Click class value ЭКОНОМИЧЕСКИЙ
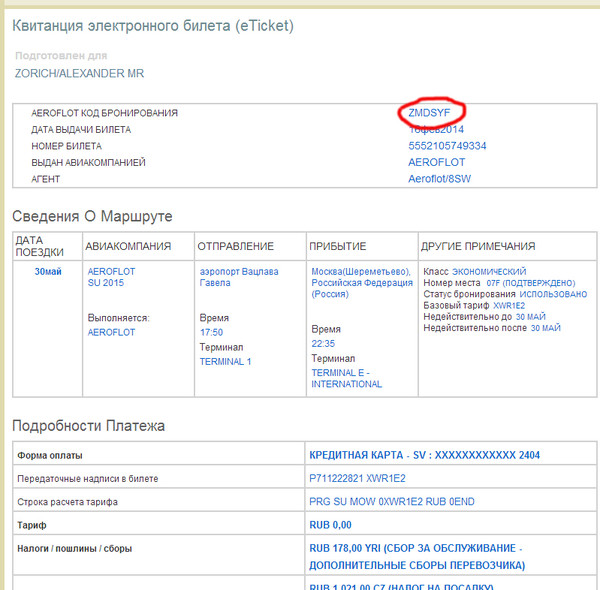 pyautogui.click(x=489, y=271)
